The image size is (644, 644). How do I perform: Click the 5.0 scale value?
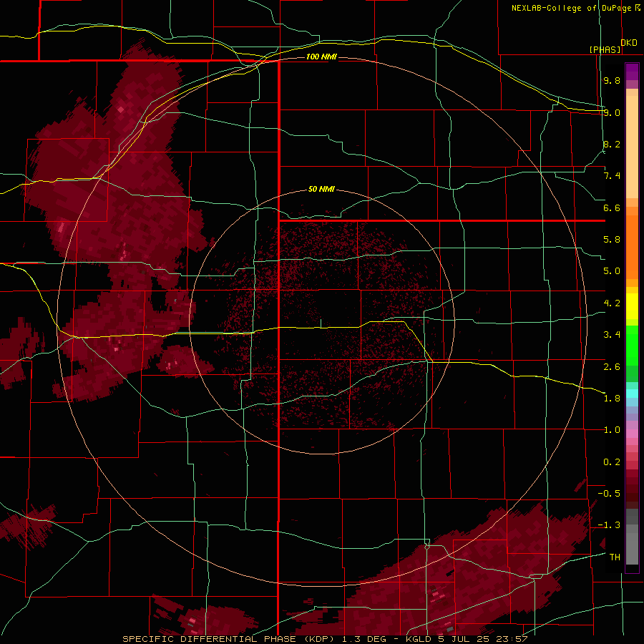click(612, 271)
